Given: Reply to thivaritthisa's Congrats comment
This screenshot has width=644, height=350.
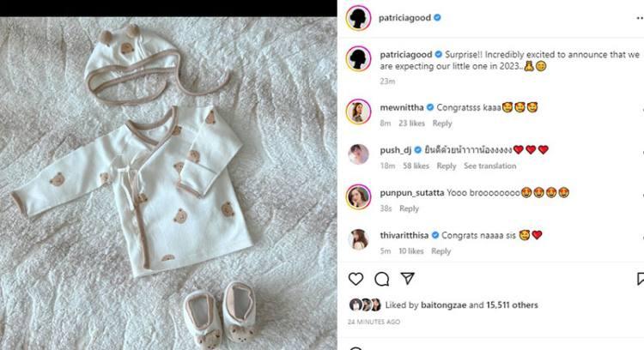Looking at the screenshot, I should (440, 251).
